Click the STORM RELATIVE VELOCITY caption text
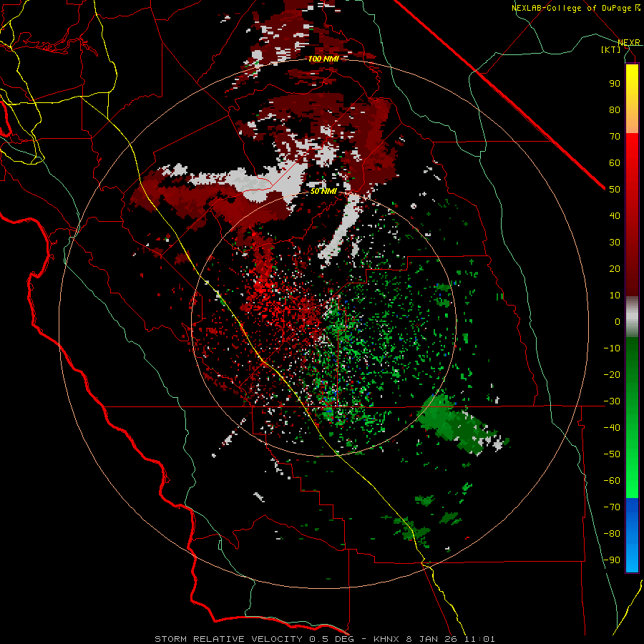The width and height of the screenshot is (644, 644). tap(228, 639)
